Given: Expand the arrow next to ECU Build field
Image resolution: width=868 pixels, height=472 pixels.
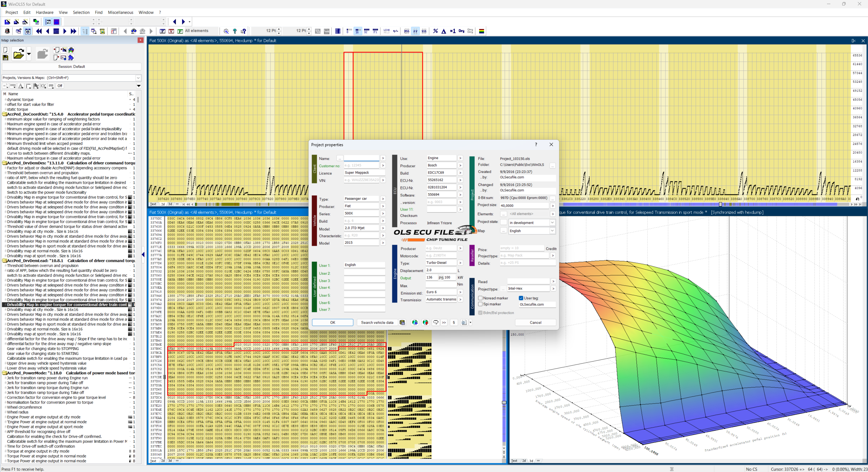Looking at the screenshot, I should pyautogui.click(x=460, y=173).
